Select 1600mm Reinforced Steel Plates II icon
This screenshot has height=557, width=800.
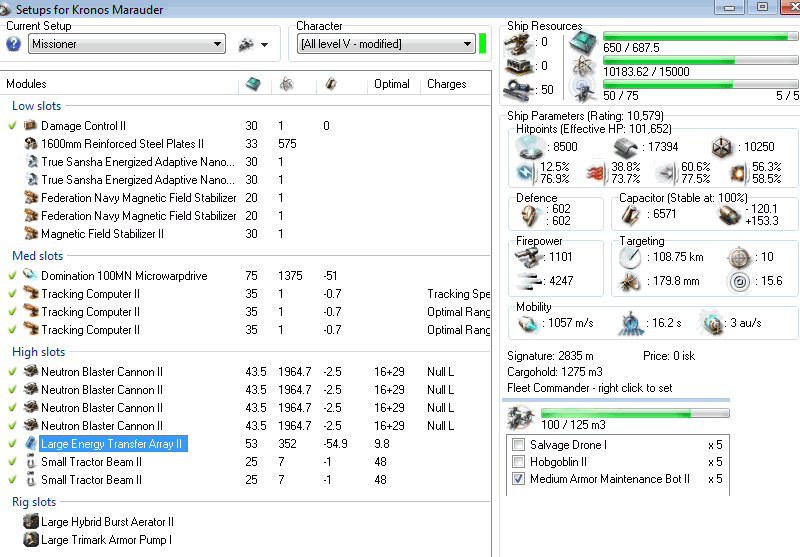pyautogui.click(x=31, y=143)
